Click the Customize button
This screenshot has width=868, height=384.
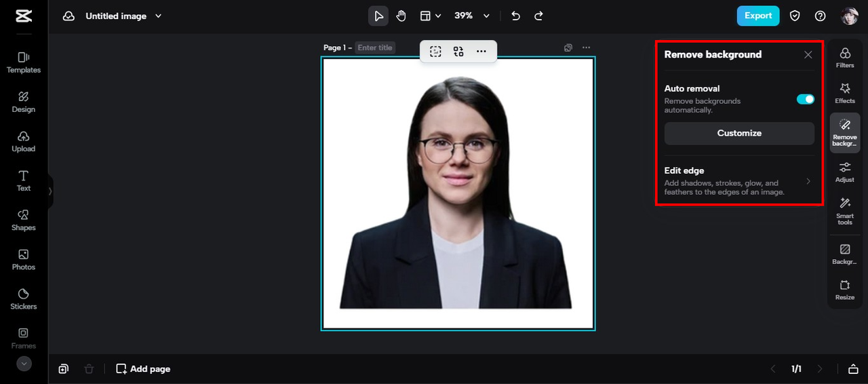pyautogui.click(x=739, y=133)
